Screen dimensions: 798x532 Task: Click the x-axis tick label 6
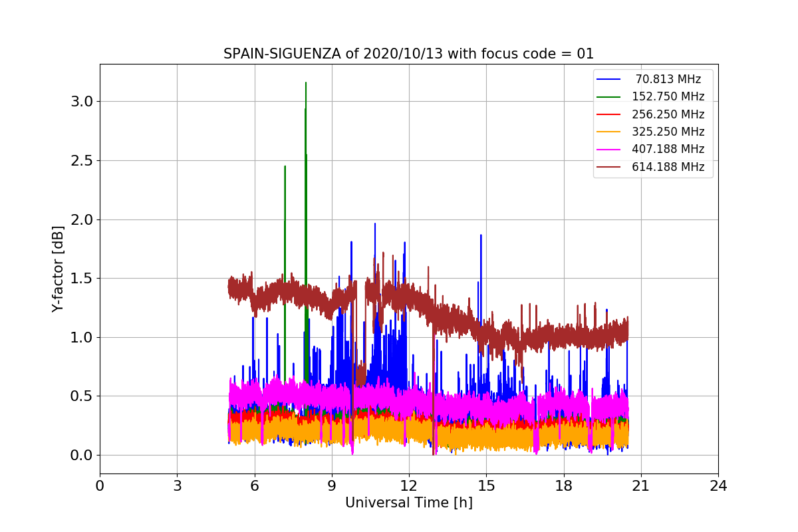point(254,485)
